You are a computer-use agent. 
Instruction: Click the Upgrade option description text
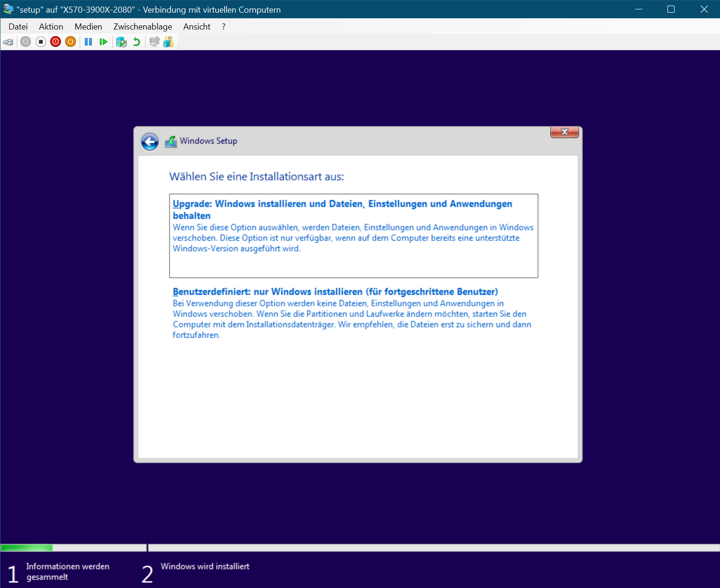click(x=353, y=238)
